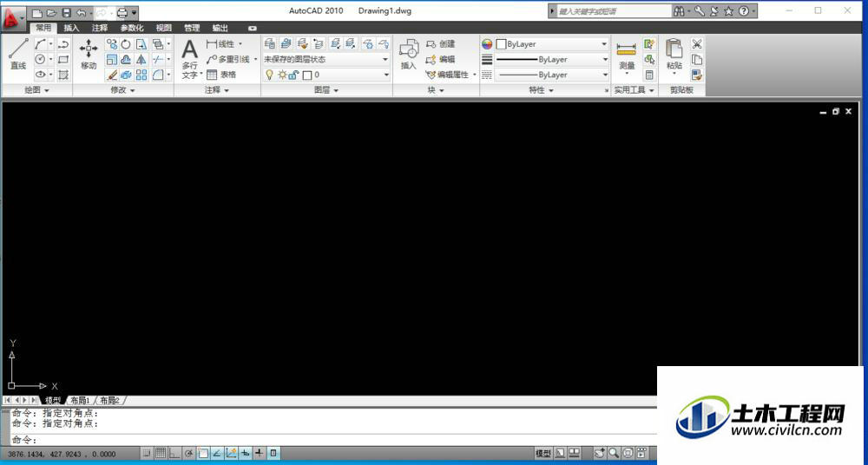
Task: Toggle Polar tracking in status bar
Action: coord(188,454)
